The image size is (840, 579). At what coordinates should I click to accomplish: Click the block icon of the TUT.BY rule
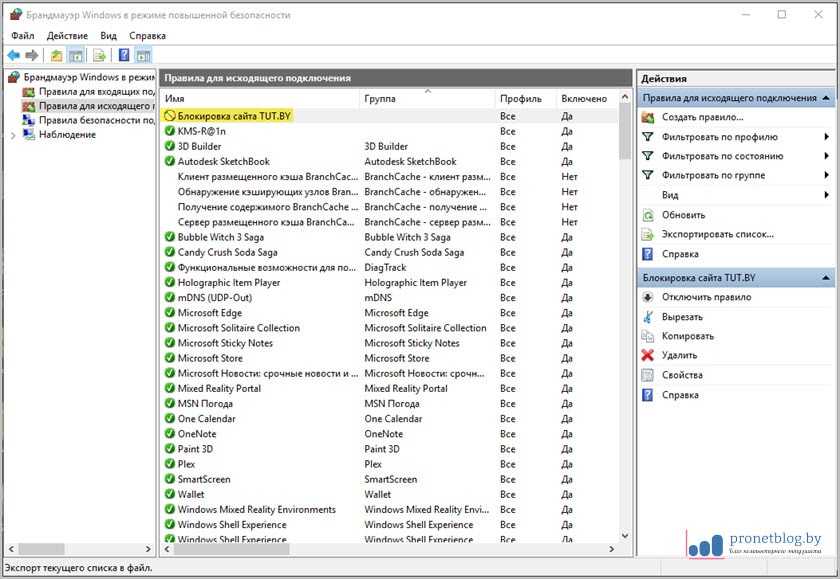click(170, 116)
